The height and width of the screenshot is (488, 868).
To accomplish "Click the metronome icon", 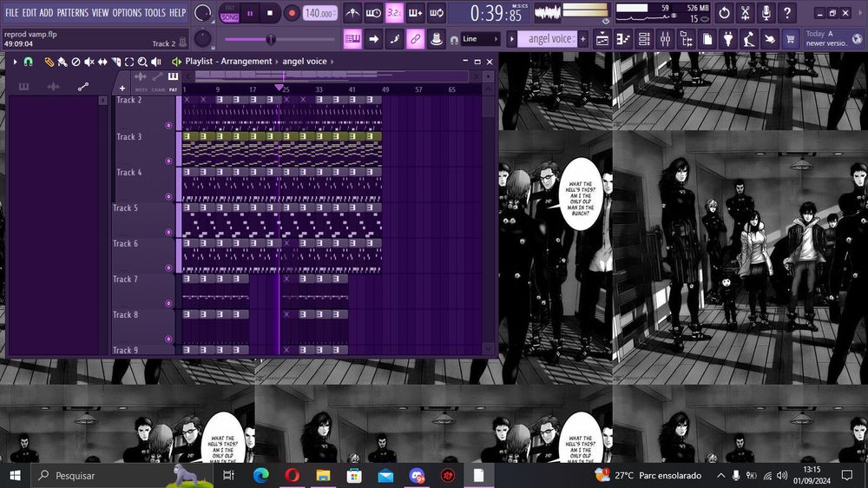I will point(352,13).
